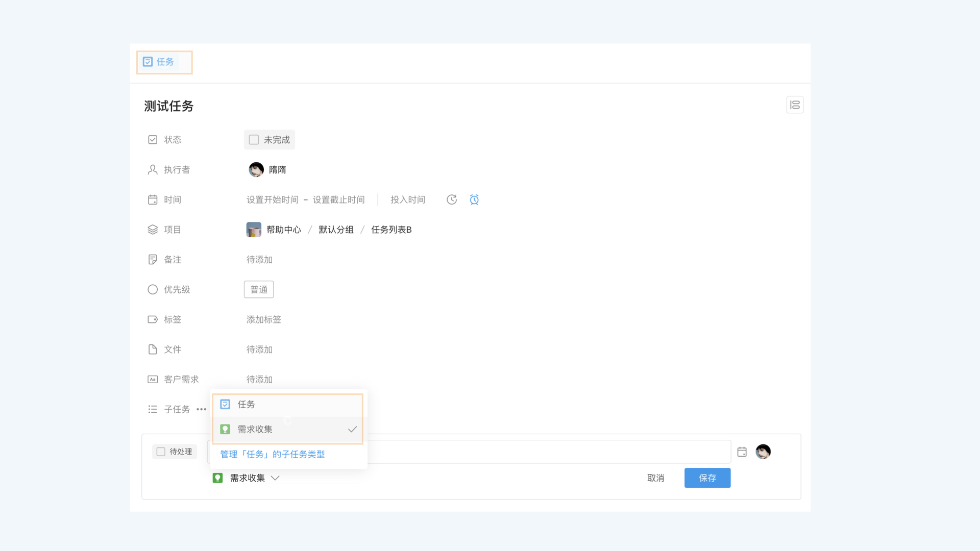Open 管理「任务」的子任务类型 link

(x=273, y=454)
